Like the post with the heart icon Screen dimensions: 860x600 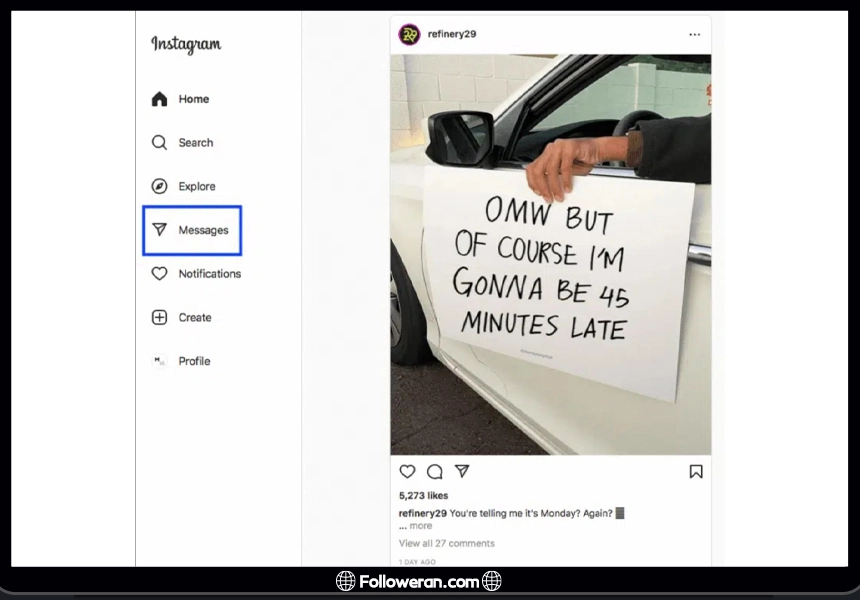point(408,471)
